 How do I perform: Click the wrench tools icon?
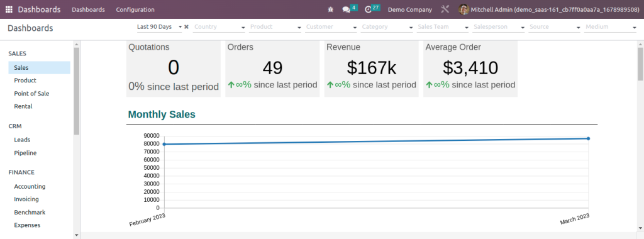(x=445, y=9)
